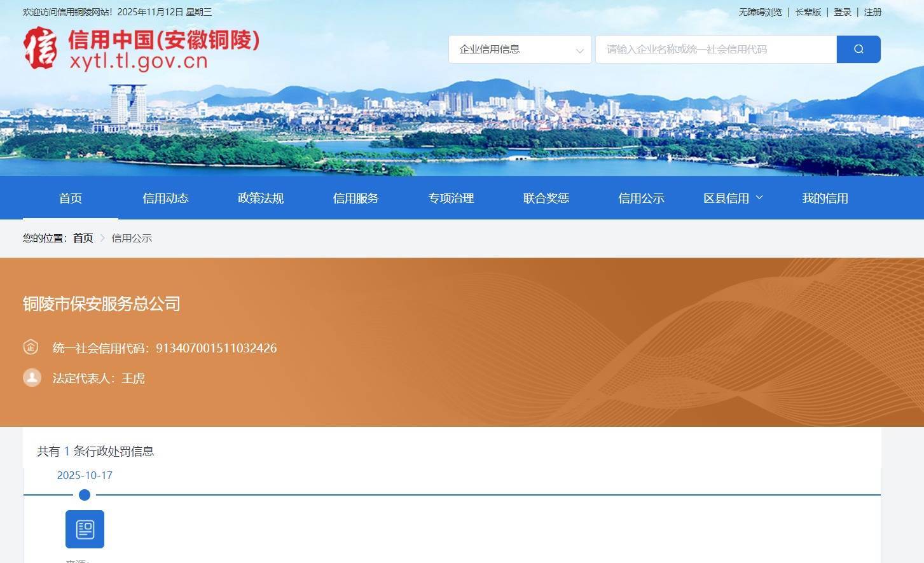Click the red 信 logo seal icon
Screen dimensions: 924x563
pos(41,50)
